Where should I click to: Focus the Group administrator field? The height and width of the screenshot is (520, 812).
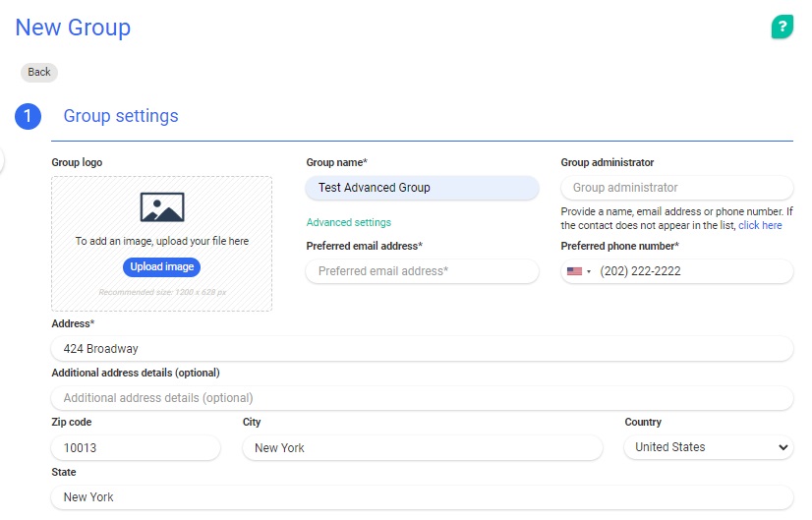tap(676, 188)
